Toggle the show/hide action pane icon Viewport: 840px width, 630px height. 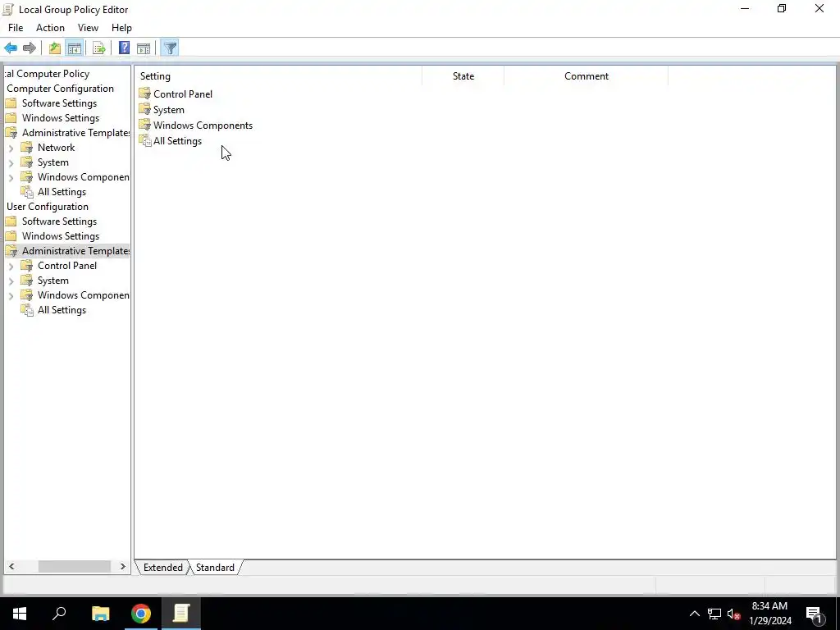tap(144, 48)
